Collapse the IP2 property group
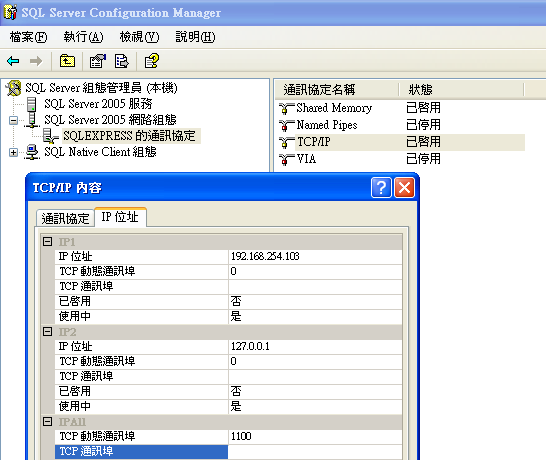Image resolution: width=546 pixels, height=460 pixels. tap(47, 332)
